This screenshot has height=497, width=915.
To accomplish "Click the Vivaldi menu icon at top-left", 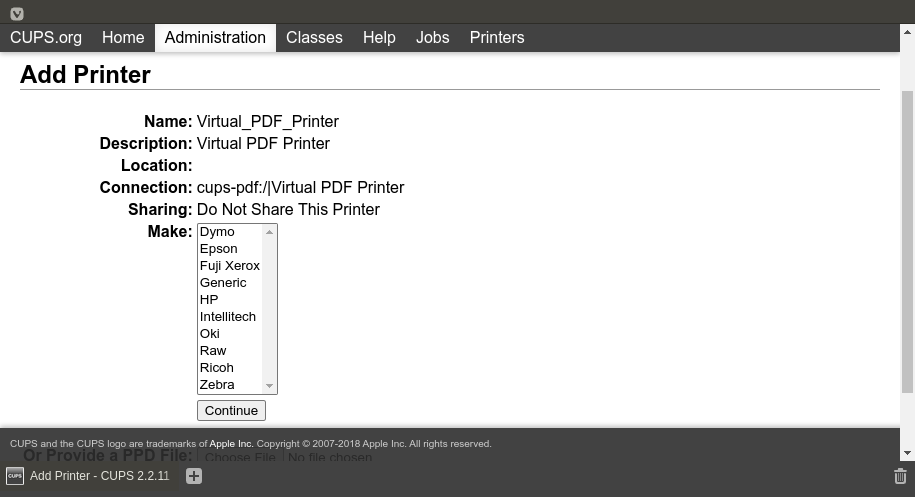I will tap(17, 13).
